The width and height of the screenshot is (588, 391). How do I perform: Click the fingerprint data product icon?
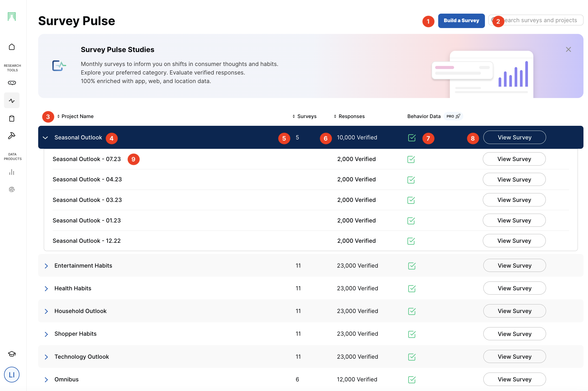coord(12,190)
